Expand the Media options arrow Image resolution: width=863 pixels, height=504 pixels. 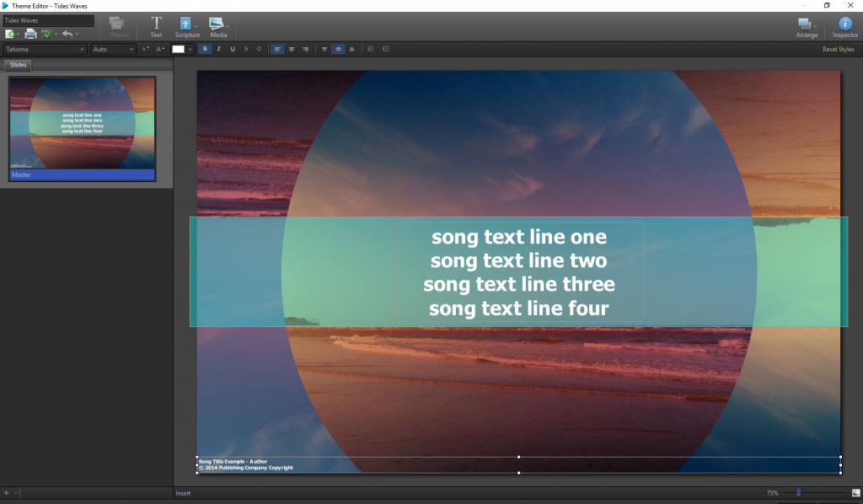pyautogui.click(x=228, y=25)
